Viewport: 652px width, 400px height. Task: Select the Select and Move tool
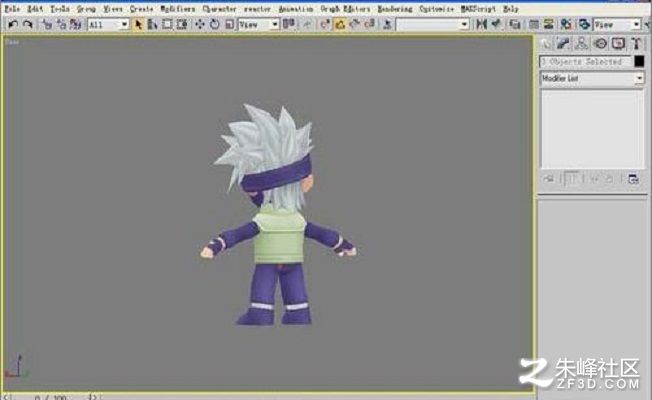pyautogui.click(x=200, y=25)
